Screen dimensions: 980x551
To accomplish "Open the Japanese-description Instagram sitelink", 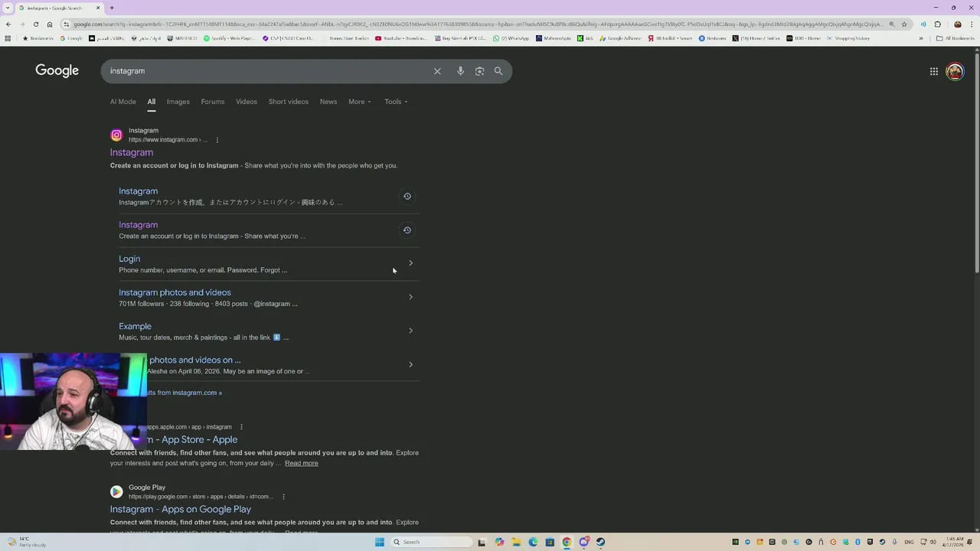I will [x=138, y=191].
